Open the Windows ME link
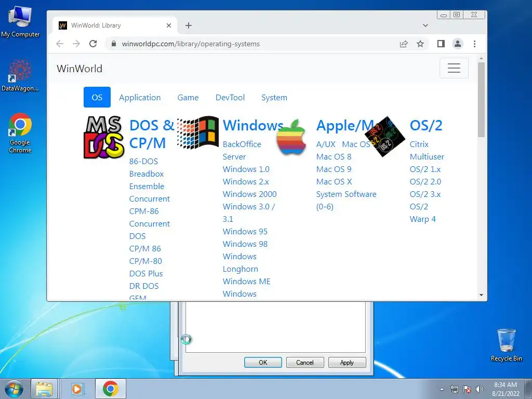 point(247,282)
